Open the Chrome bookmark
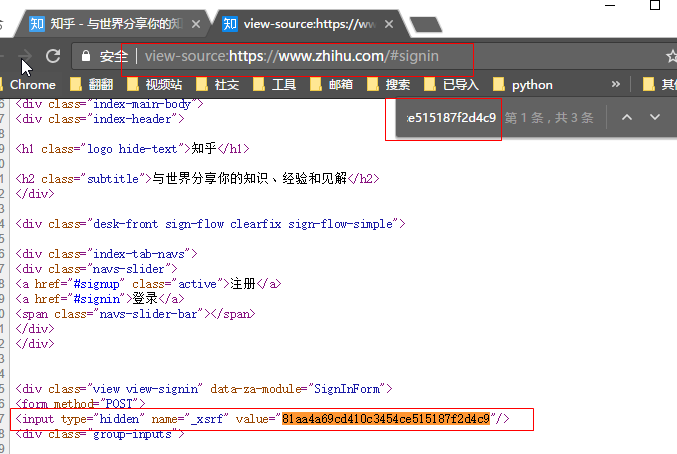Viewport: 677px width, 454px height. tap(30, 85)
